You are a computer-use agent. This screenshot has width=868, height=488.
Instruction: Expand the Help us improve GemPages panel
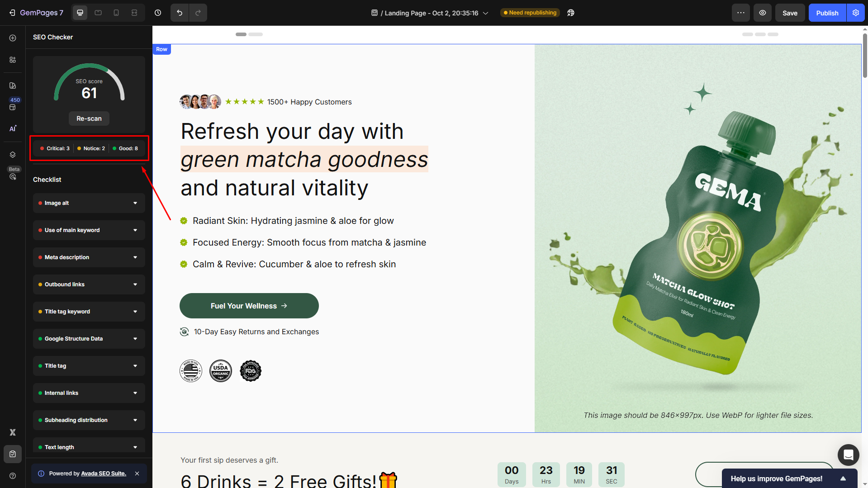[x=790, y=479]
